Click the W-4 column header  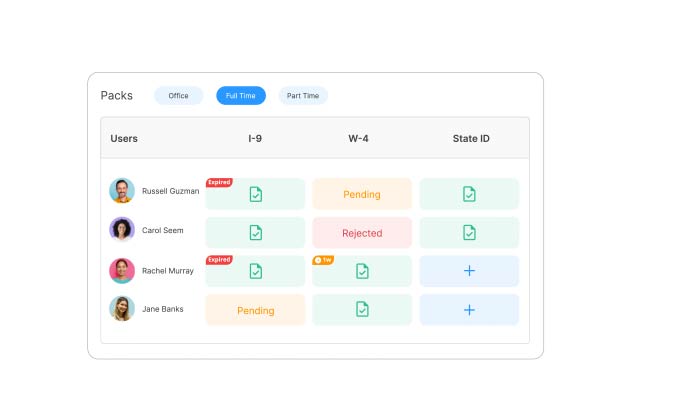[x=358, y=138]
